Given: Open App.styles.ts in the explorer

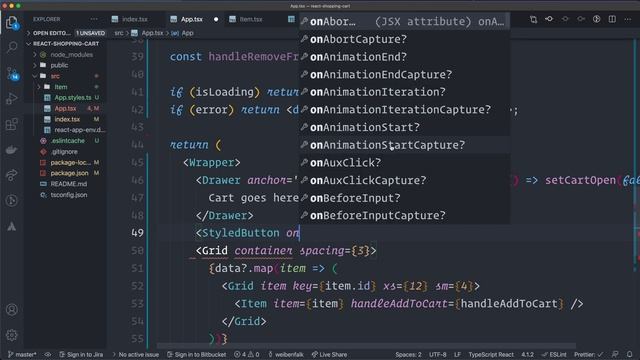Looking at the screenshot, I should (x=73, y=98).
